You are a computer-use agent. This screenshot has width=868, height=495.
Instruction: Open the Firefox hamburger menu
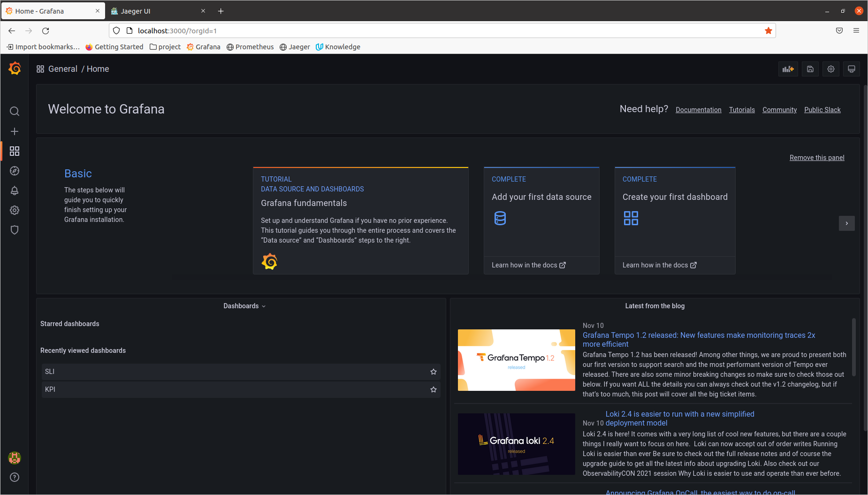pos(856,31)
